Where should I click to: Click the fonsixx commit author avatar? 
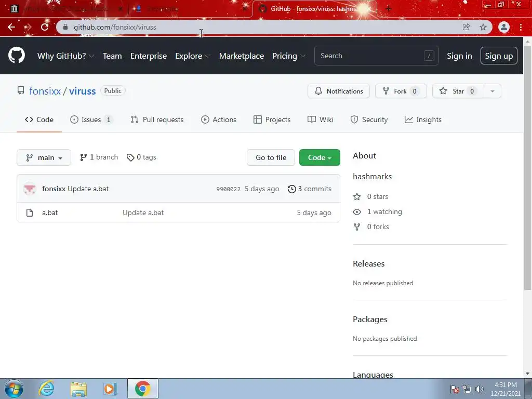click(x=30, y=189)
